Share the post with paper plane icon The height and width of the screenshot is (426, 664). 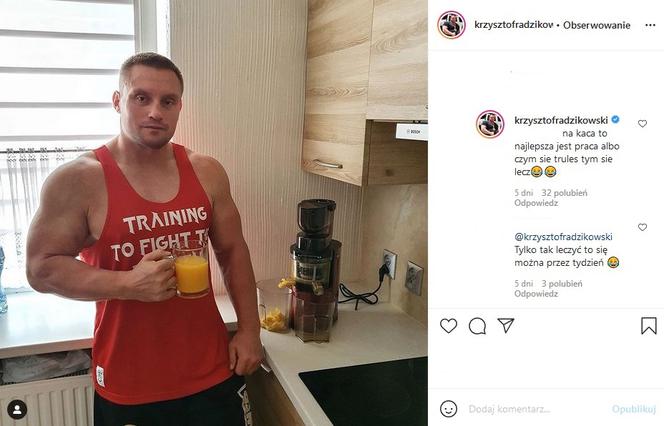pos(506,325)
